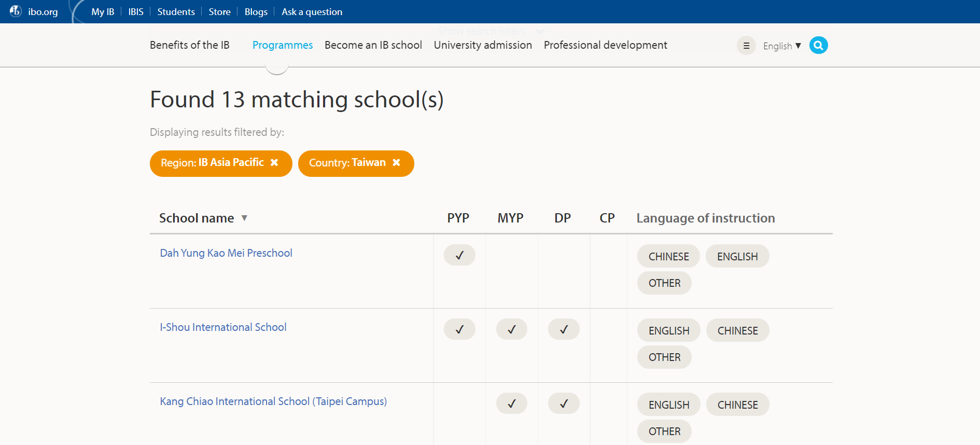Image resolution: width=980 pixels, height=445 pixels.
Task: Click DP checkmark for Kang Chiao School
Action: (x=564, y=404)
